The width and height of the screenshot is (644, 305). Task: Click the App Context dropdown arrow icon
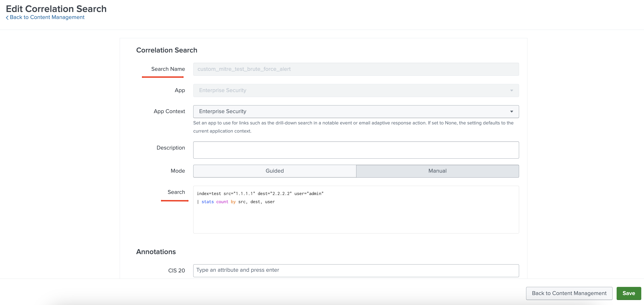[x=511, y=112]
